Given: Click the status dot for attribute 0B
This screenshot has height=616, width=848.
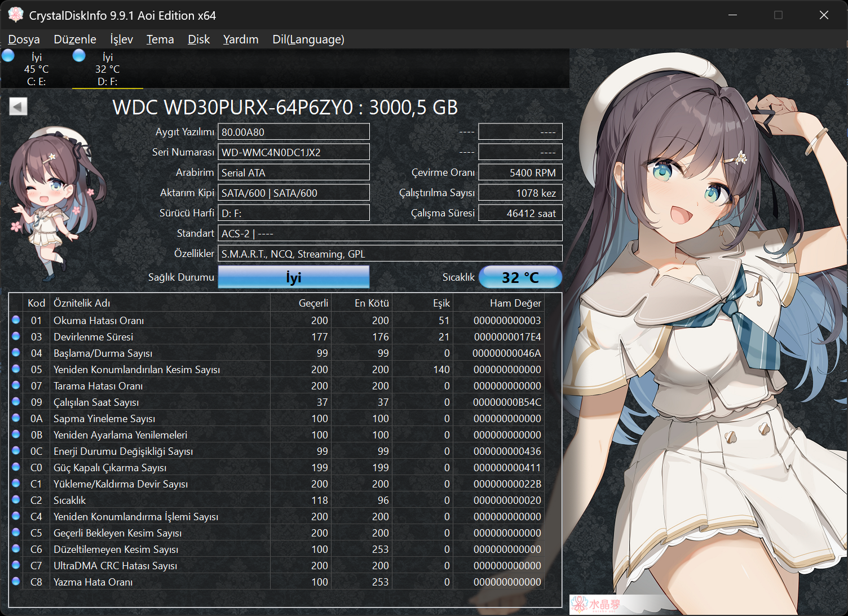Looking at the screenshot, I should point(16,434).
